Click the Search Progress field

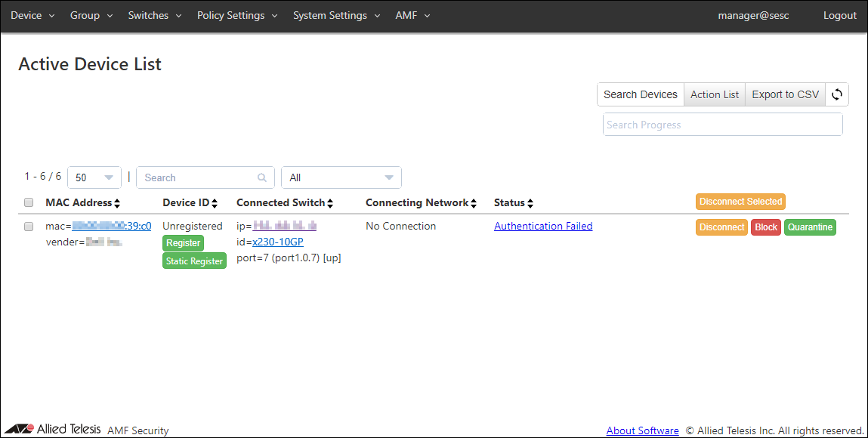[722, 125]
